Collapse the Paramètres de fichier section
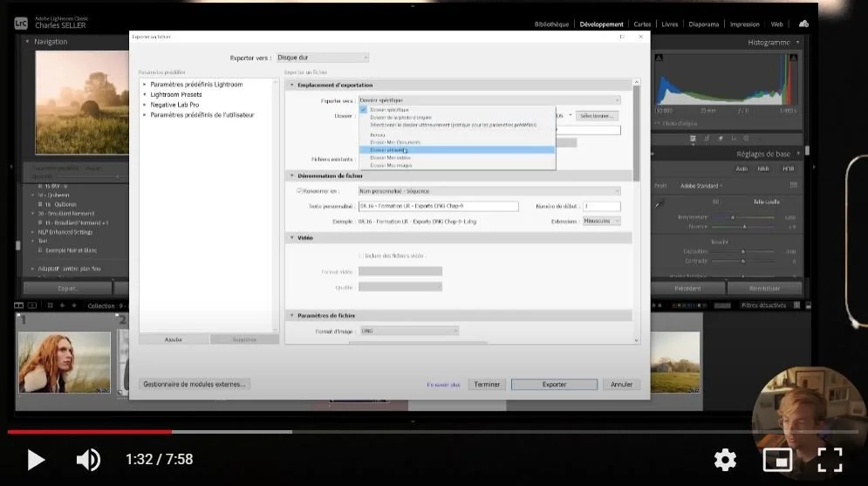The width and height of the screenshot is (868, 486). (292, 316)
